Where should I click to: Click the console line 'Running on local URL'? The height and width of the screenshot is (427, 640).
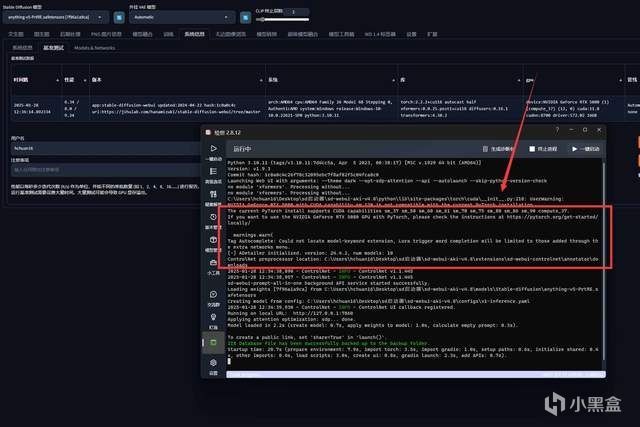click(290, 314)
